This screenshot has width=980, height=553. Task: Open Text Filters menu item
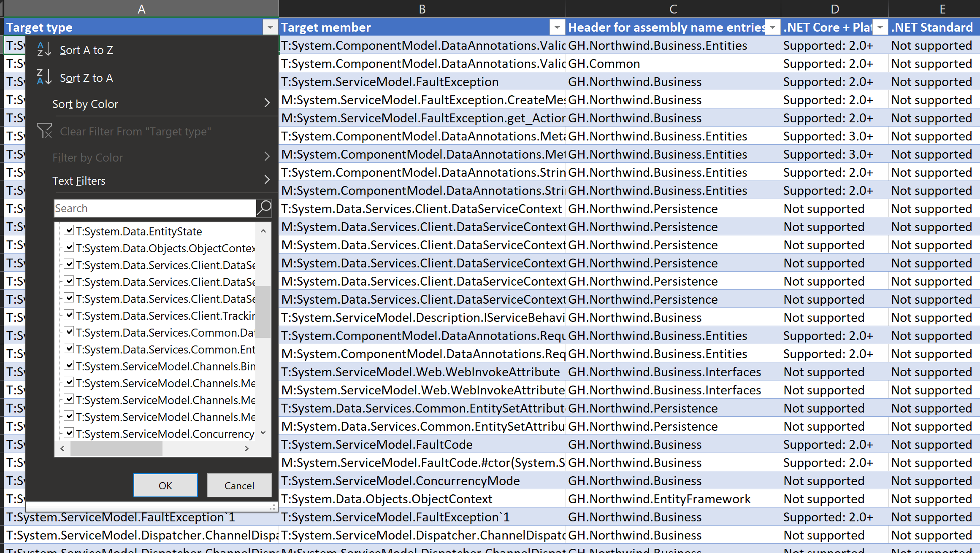[152, 181]
